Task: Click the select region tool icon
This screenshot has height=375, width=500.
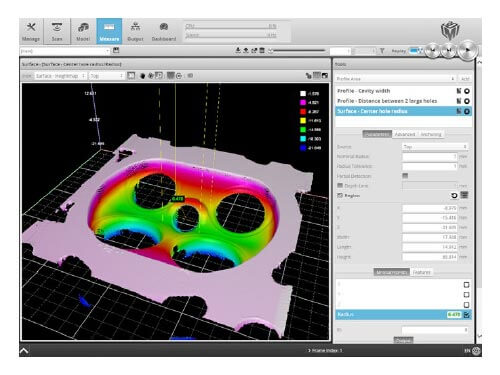Action: tap(131, 76)
